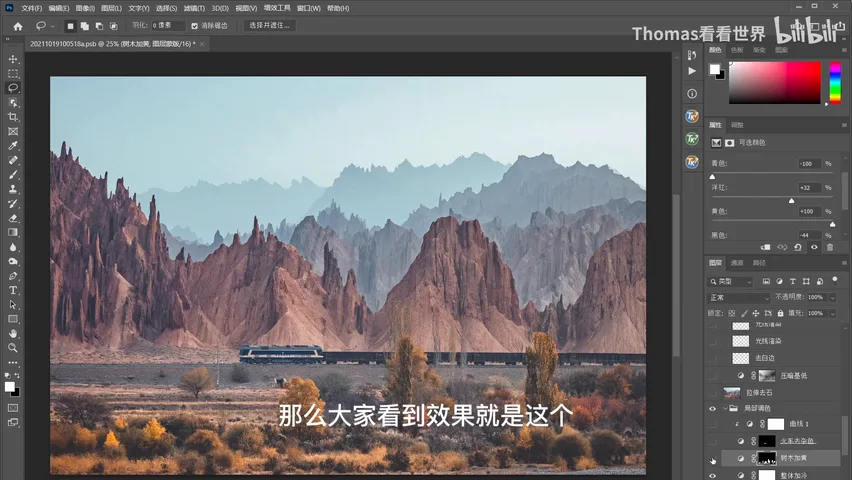Viewport: 852px width, 480px height.
Task: Open the Layers panel options menu
Action: [844, 263]
